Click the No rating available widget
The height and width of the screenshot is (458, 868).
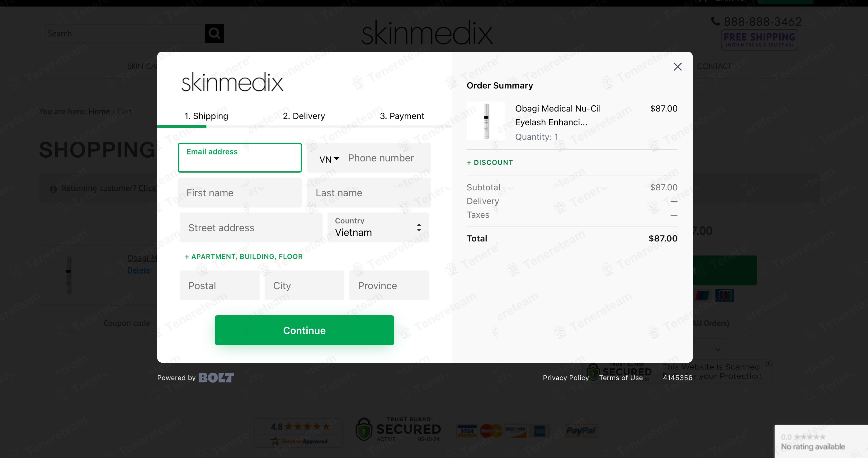pos(821,441)
